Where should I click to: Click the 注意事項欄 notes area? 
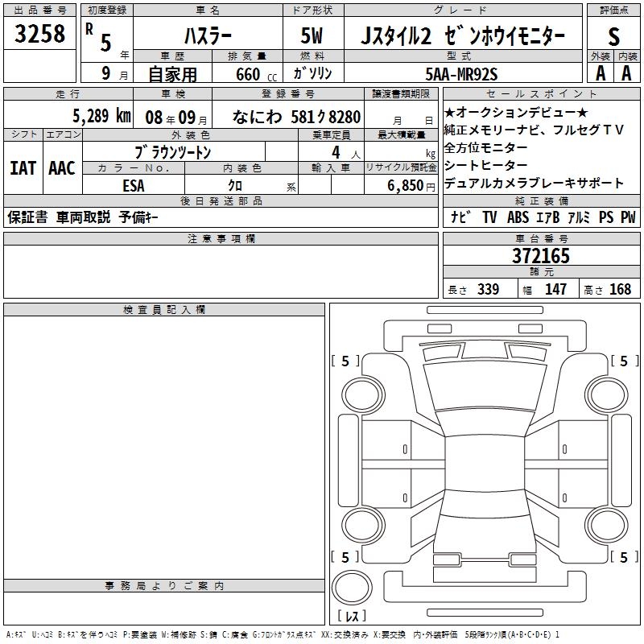(221, 271)
